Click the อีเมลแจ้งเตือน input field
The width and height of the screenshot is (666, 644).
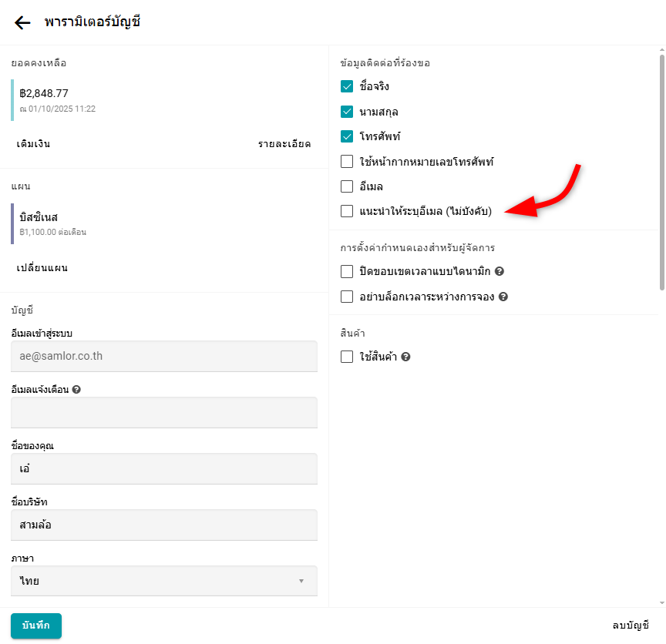click(164, 412)
